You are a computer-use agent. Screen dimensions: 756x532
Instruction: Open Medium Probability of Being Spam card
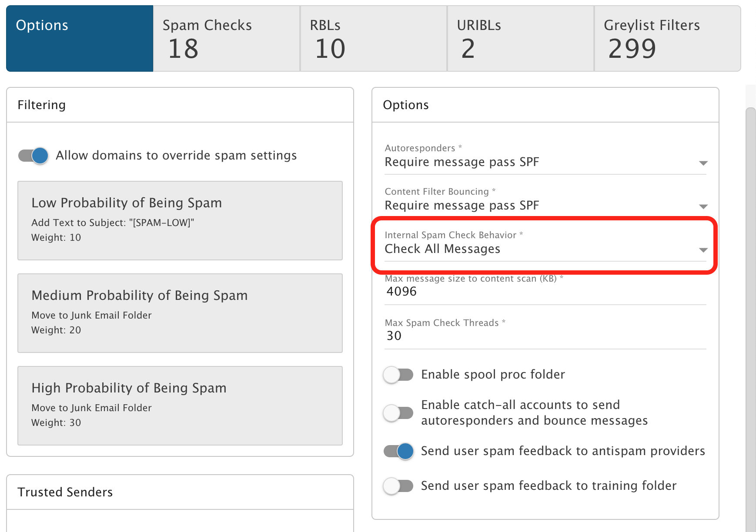pyautogui.click(x=180, y=313)
